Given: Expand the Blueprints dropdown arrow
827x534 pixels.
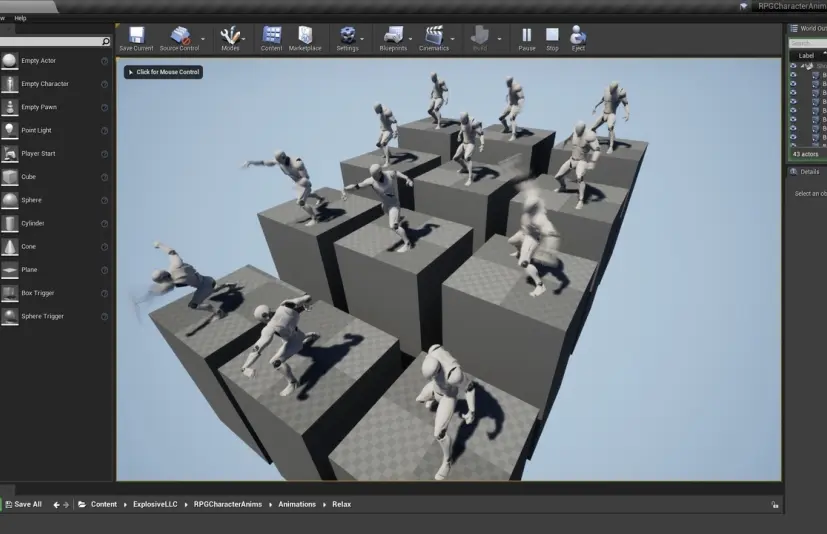Looking at the screenshot, I should point(411,39).
